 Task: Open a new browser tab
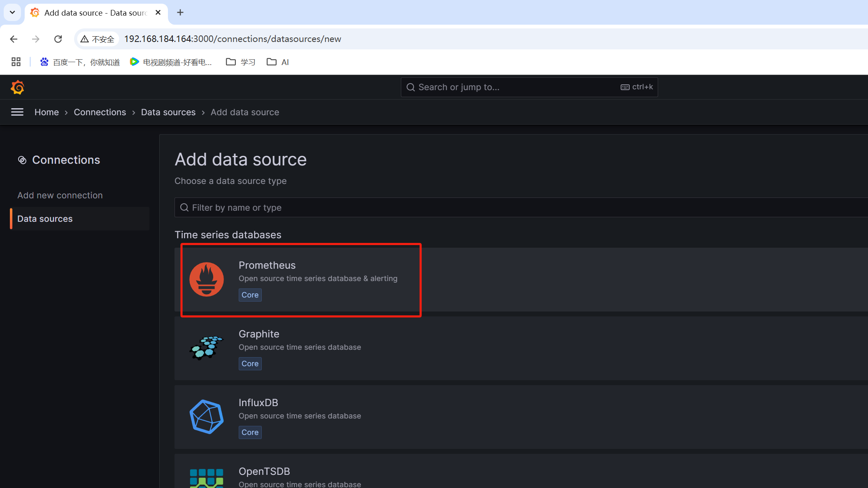[x=180, y=13]
